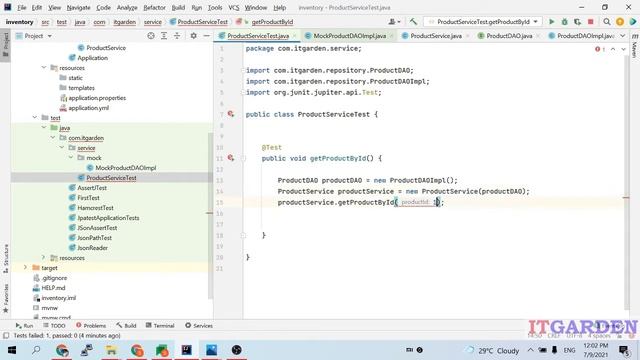Viewport: 640px width, 360px height.
Task: Open the Build tool window
Action: (x=126, y=326)
